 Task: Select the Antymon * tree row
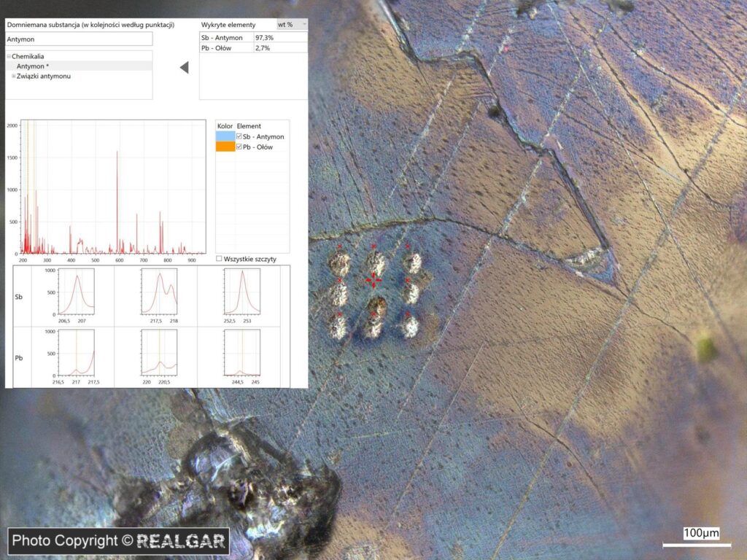[x=79, y=66]
